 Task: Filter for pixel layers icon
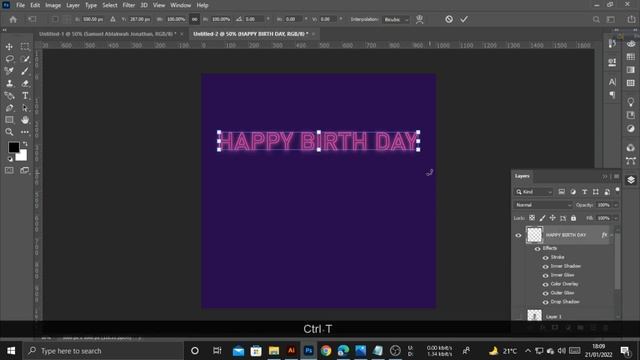pyautogui.click(x=562, y=192)
